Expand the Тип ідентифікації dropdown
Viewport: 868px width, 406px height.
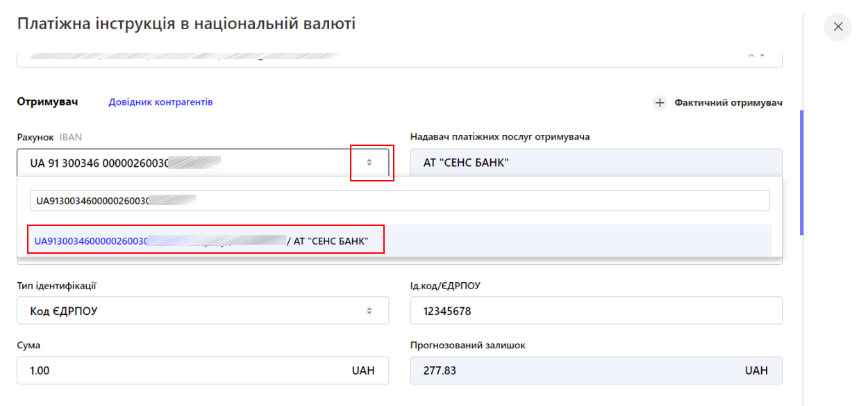coord(203,311)
